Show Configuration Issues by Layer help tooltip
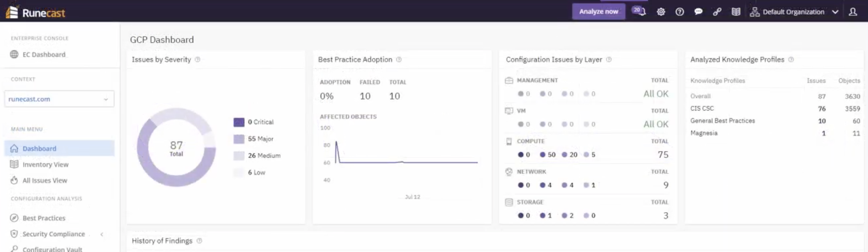Image resolution: width=868 pixels, height=252 pixels. [609, 59]
